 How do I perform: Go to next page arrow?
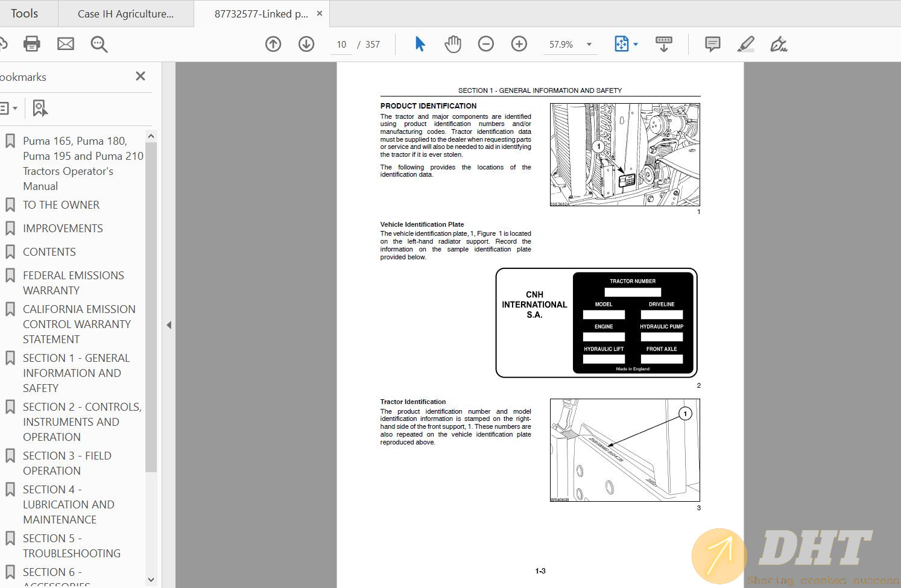coord(306,44)
